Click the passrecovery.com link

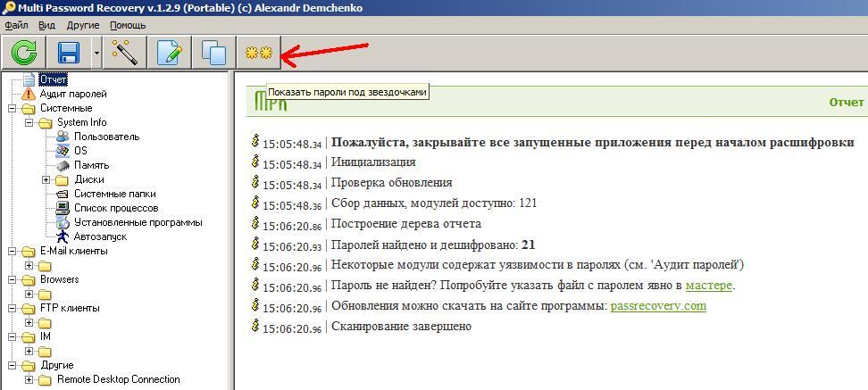pyautogui.click(x=657, y=305)
